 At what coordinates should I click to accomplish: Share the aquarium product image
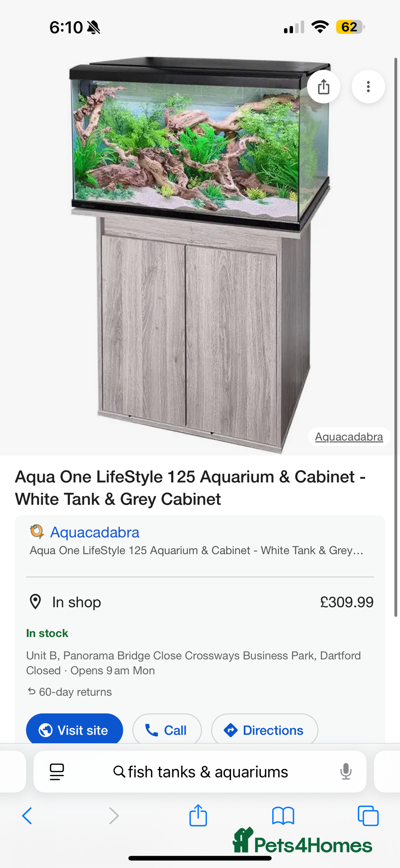pos(324,86)
